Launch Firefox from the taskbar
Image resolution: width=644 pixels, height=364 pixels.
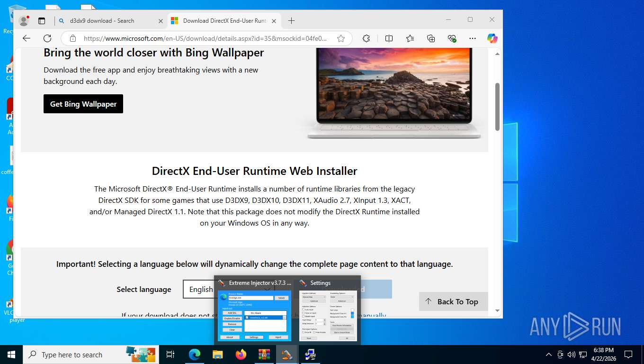coord(241,355)
